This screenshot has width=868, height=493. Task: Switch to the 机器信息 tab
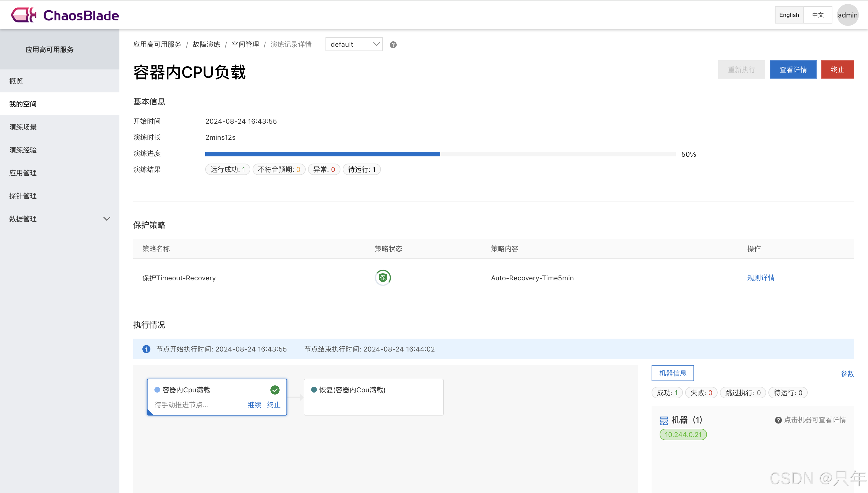click(672, 373)
